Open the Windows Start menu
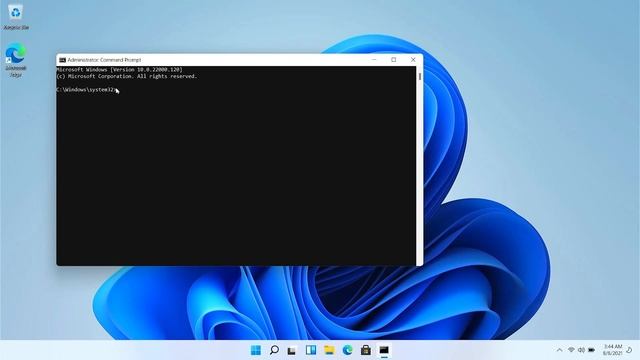 tap(256, 350)
